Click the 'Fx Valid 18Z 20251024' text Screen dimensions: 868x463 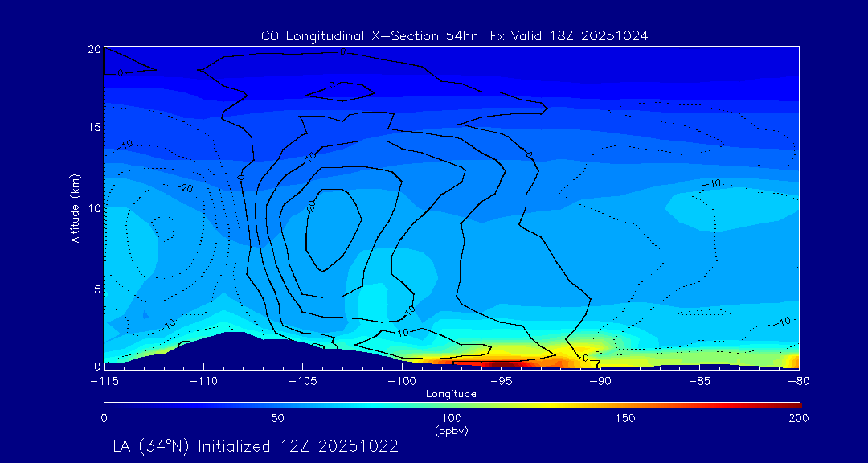(568, 36)
